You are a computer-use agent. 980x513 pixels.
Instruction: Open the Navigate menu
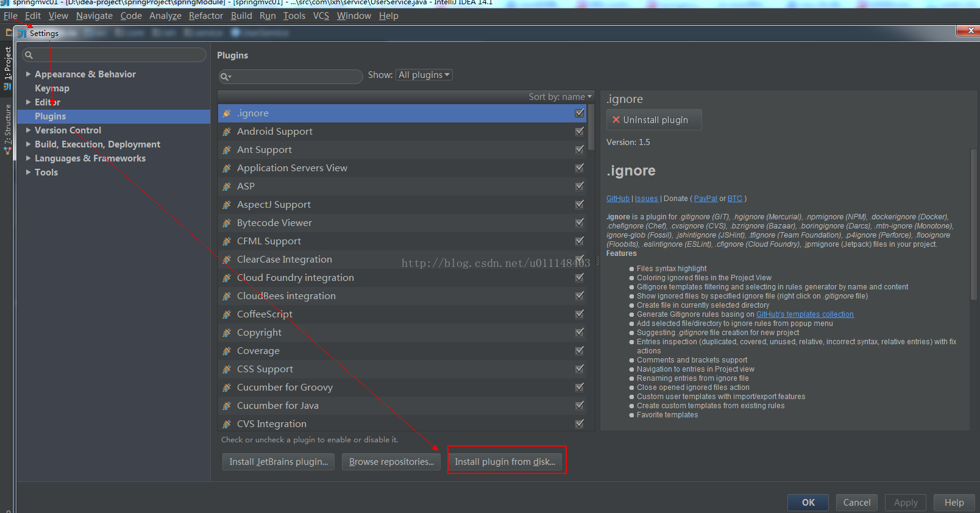point(94,16)
